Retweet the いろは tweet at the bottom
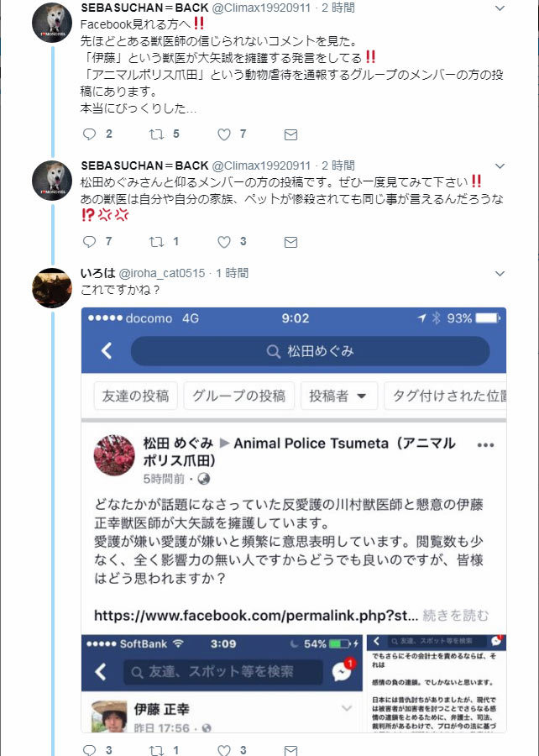The image size is (539, 756). (156, 750)
